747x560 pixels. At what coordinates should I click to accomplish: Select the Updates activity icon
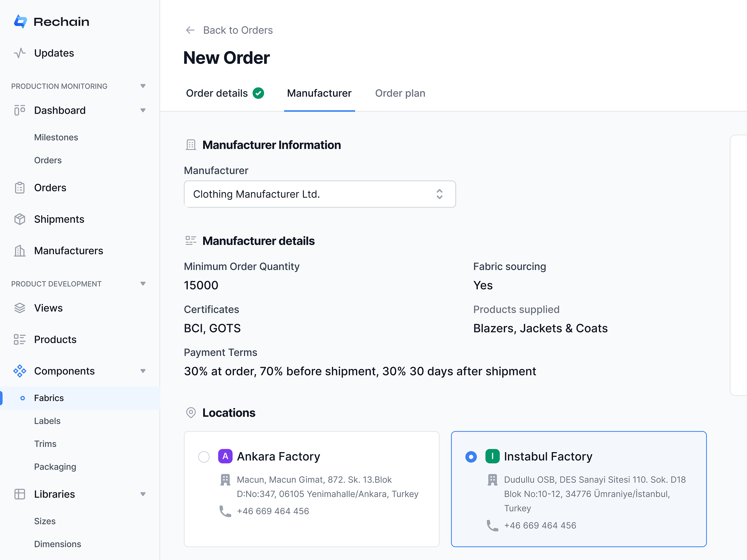coord(20,53)
